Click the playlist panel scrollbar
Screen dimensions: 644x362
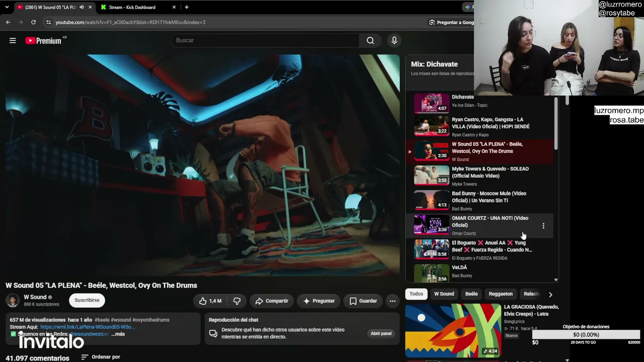[x=556, y=123]
